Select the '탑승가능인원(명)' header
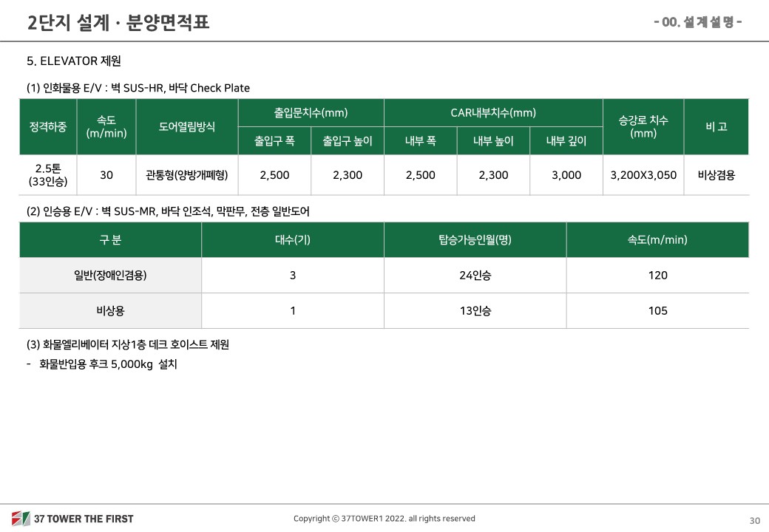 pos(475,239)
